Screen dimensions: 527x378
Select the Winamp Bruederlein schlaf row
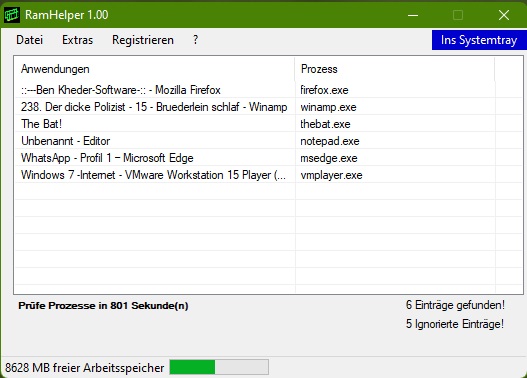268,107
